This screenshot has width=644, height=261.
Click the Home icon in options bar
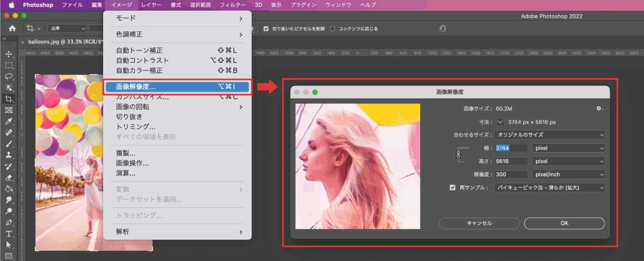point(12,29)
